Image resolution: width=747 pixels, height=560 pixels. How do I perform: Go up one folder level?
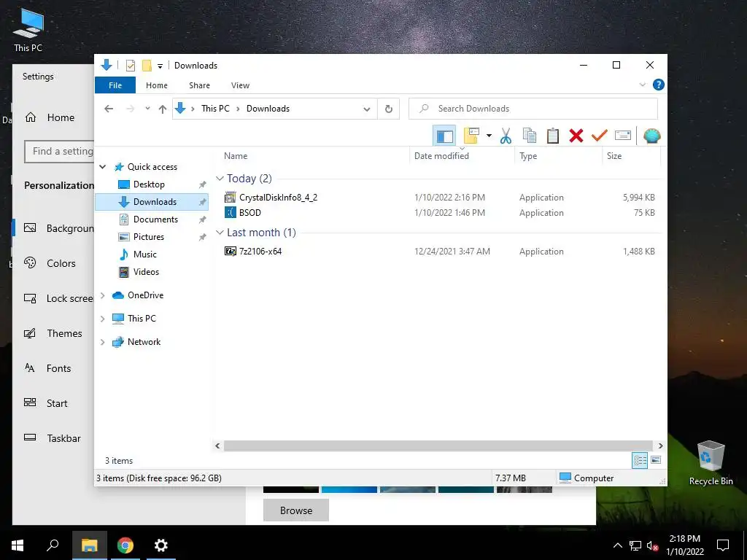pyautogui.click(x=163, y=109)
